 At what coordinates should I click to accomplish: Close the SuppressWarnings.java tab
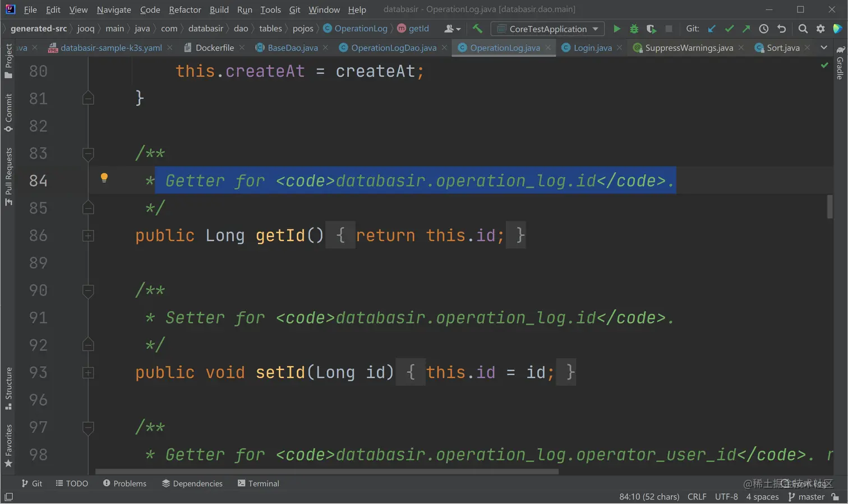(741, 48)
